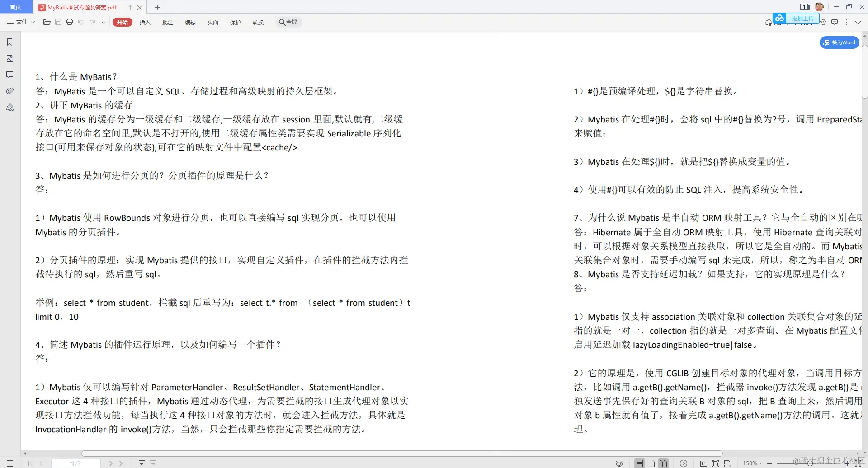This screenshot has width=868, height=468.
Task: Expand the arrow next to 文件
Action: point(33,22)
